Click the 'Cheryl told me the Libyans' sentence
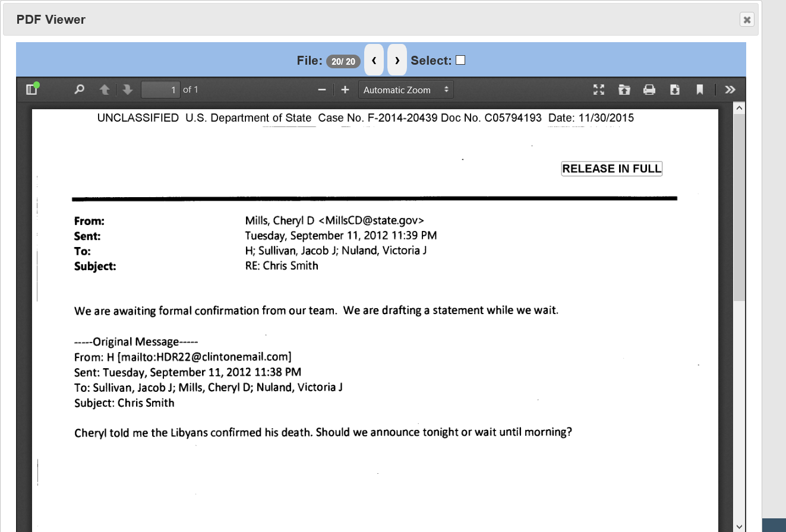Image resolution: width=786 pixels, height=532 pixels. coord(323,432)
